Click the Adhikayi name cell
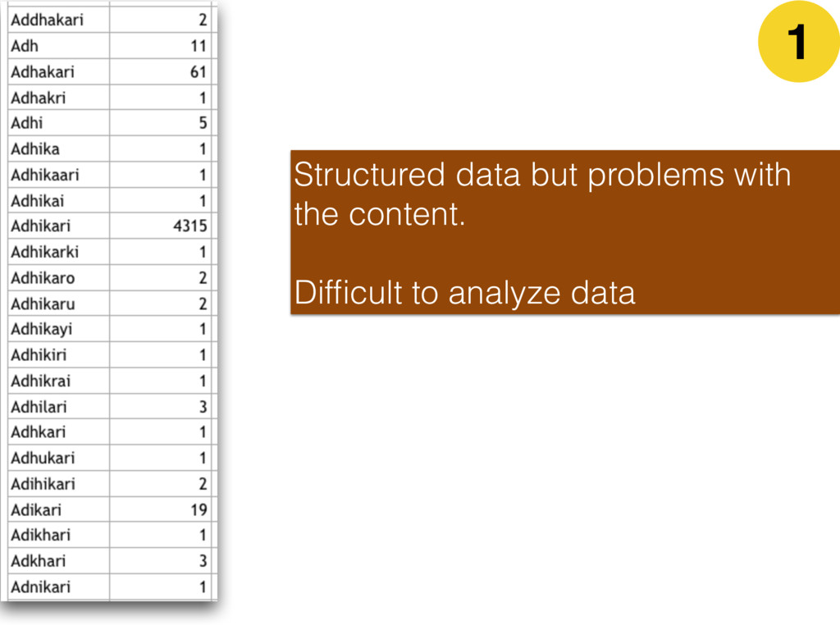Screen dimensions: 840x630 (x=59, y=329)
